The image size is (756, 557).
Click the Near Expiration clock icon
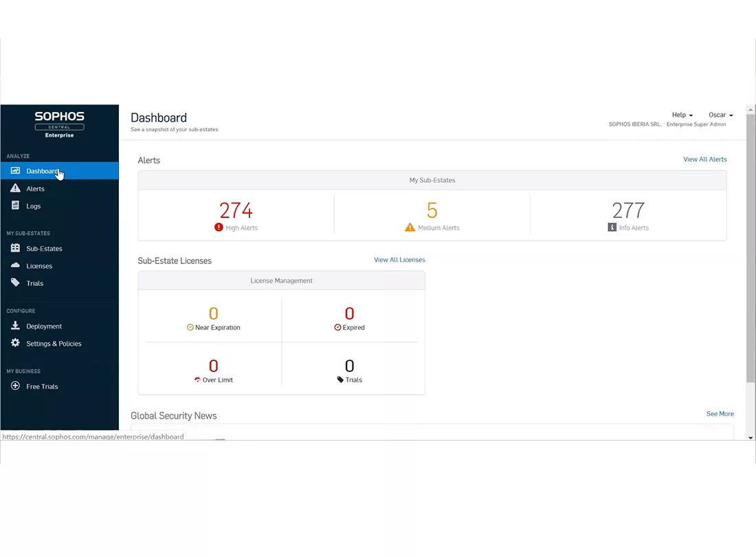tap(190, 327)
